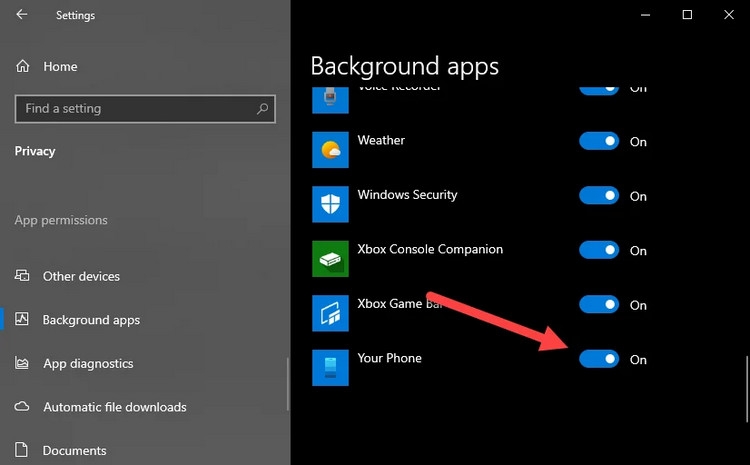Maximize the Settings window
The image size is (750, 465).
point(687,15)
